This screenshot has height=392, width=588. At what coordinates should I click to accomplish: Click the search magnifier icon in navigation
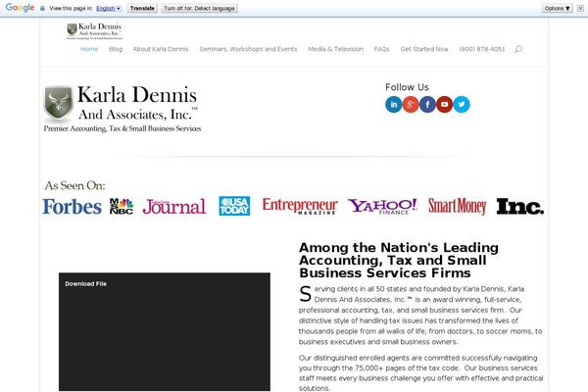(518, 49)
